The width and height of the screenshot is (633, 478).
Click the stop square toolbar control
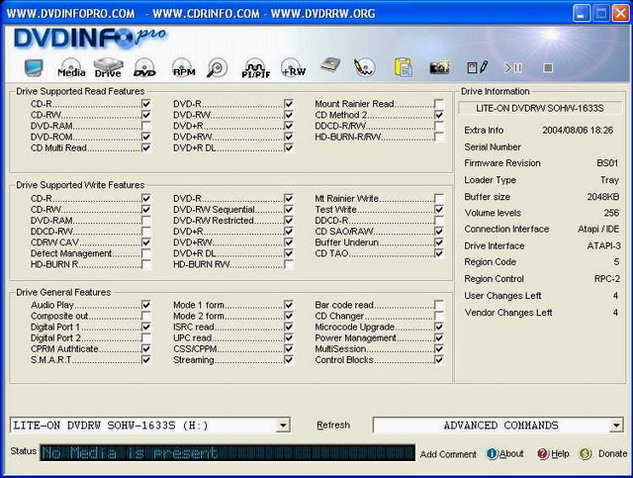pos(548,68)
